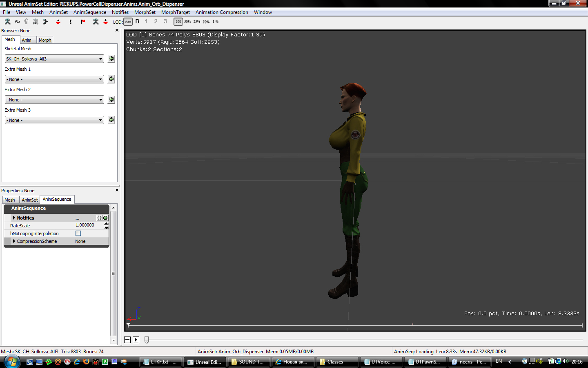The width and height of the screenshot is (588, 368).
Task: Click the green arrow beside Extra Mesh 1
Action: click(111, 79)
